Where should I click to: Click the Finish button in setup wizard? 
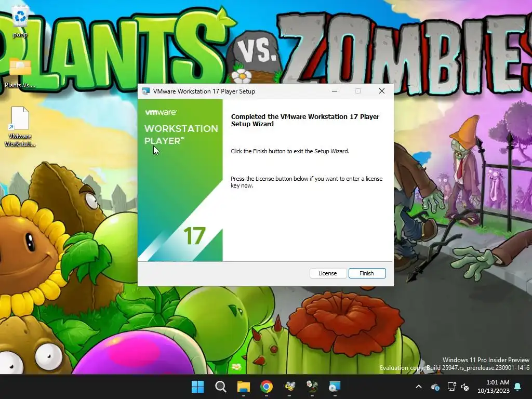pos(367,273)
